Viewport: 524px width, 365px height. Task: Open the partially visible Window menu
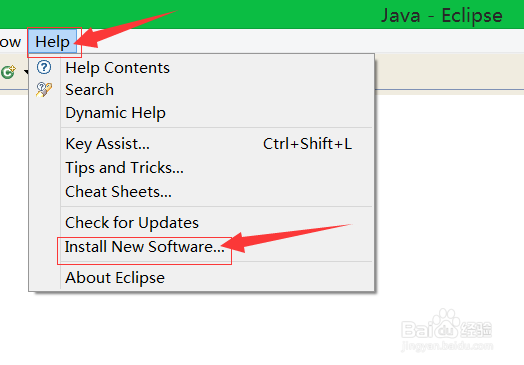click(10, 42)
